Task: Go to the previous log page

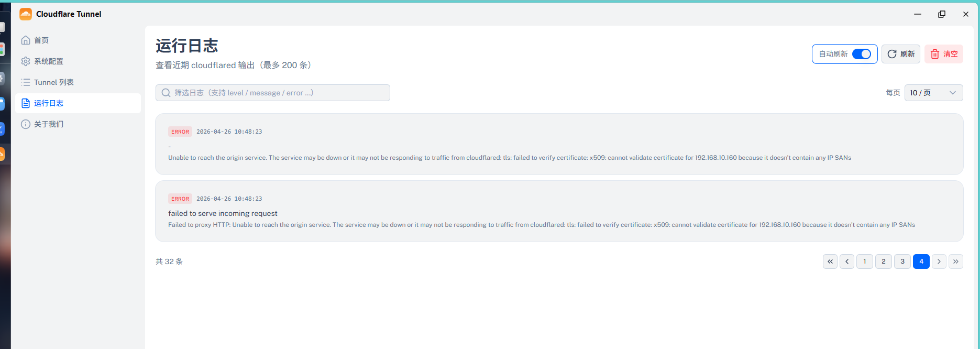Action: pos(847,261)
